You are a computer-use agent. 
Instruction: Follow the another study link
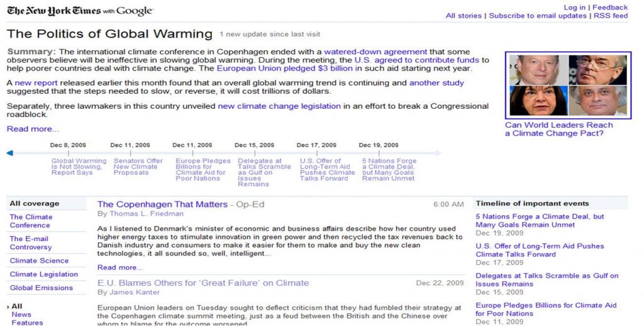click(x=436, y=82)
